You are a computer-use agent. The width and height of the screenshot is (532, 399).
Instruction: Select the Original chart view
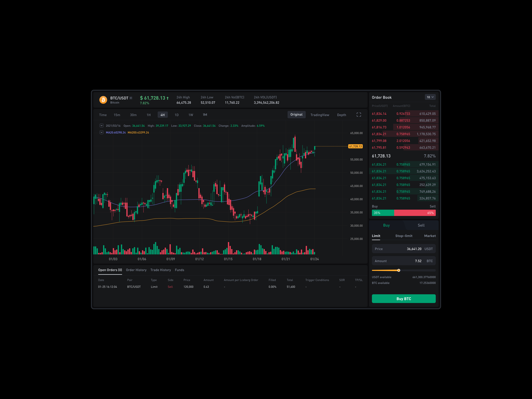coord(296,115)
